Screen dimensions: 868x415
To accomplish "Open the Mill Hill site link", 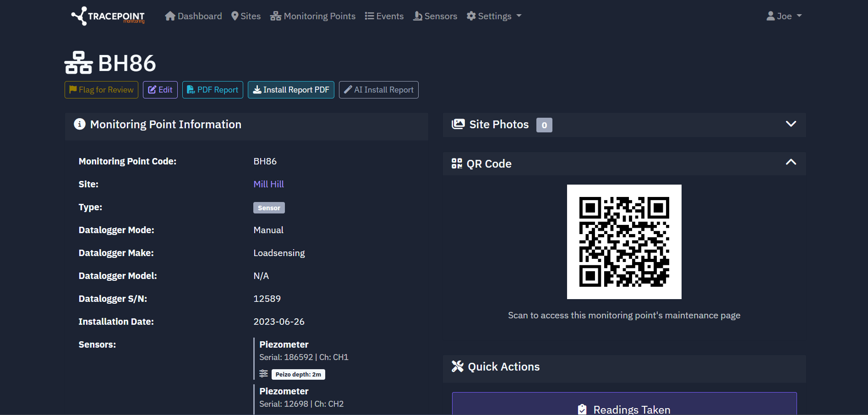I will (x=268, y=184).
